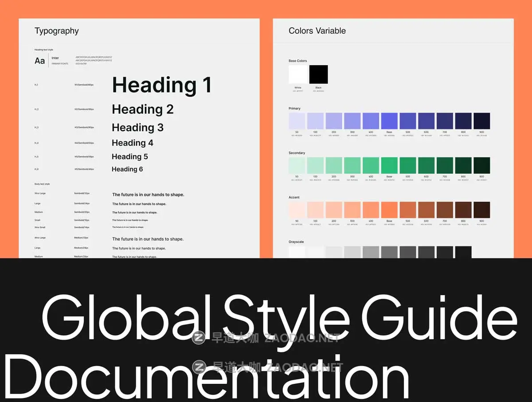Click the Typography panel title
The image size is (532, 402).
tap(57, 31)
